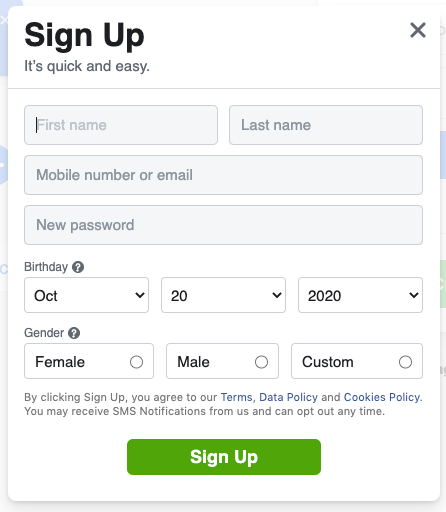
Task: Select the Female gender radio button
Action: click(136, 362)
